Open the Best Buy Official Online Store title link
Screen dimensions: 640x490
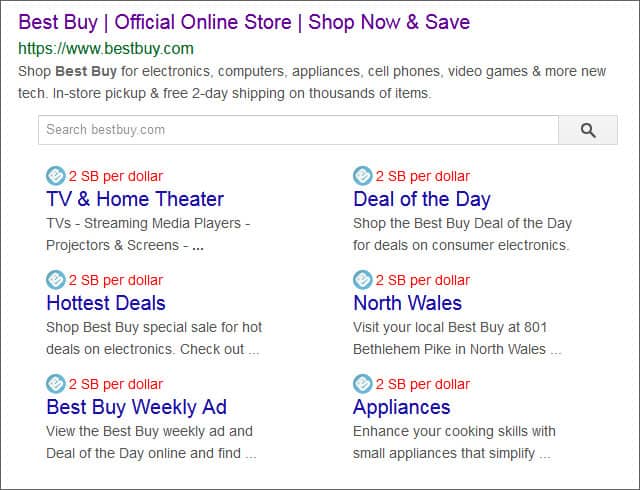click(244, 22)
